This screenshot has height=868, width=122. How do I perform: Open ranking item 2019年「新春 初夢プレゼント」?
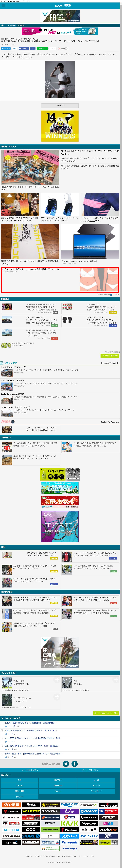(x=30, y=723)
